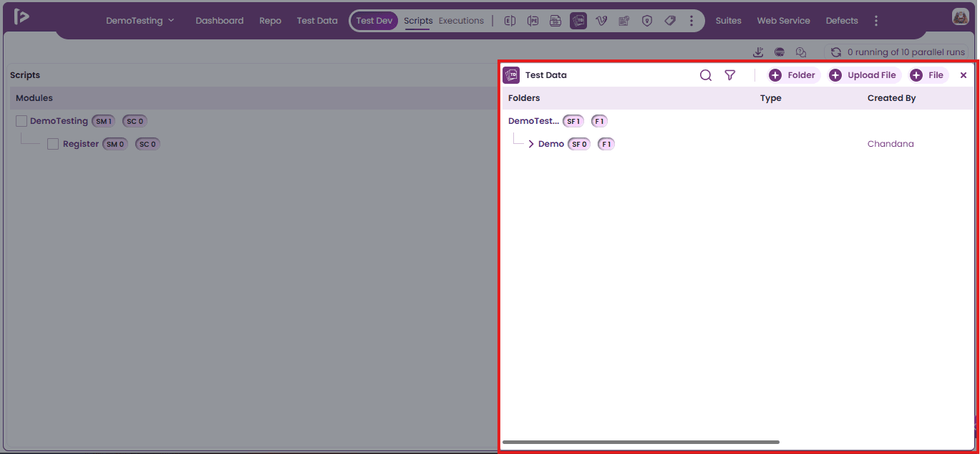This screenshot has width=980, height=454.
Task: Click the Upload File button
Action: (x=864, y=75)
